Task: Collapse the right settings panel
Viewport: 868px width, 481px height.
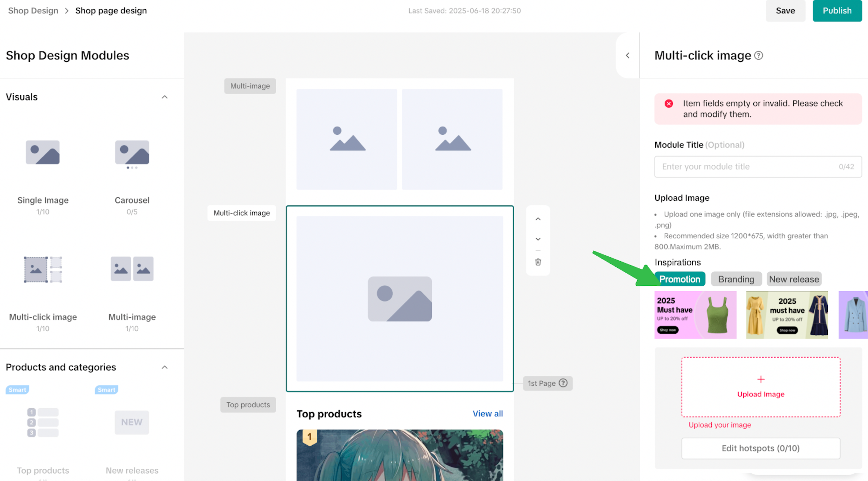Action: [627, 55]
